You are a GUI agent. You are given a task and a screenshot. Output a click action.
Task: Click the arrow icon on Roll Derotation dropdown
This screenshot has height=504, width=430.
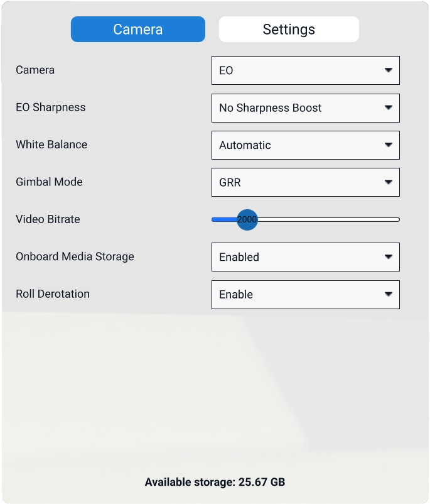pos(389,294)
